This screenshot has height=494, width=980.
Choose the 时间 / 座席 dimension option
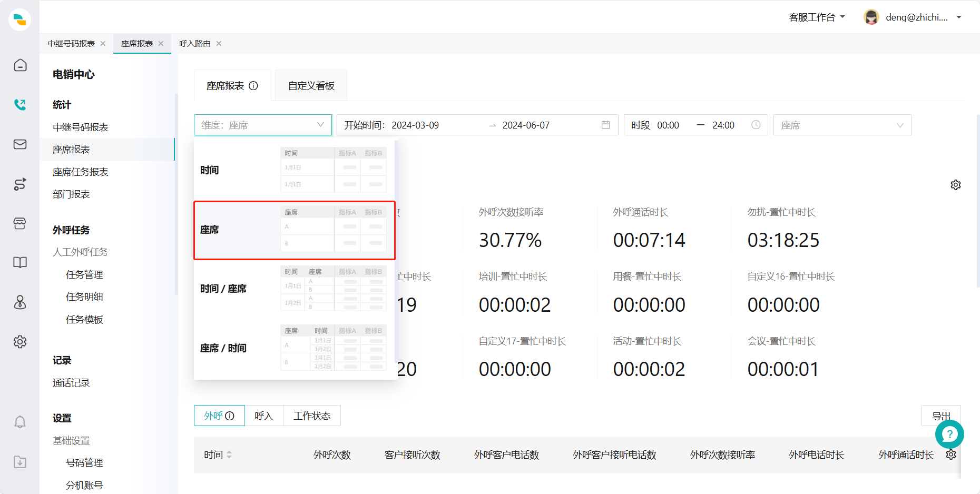click(x=295, y=289)
